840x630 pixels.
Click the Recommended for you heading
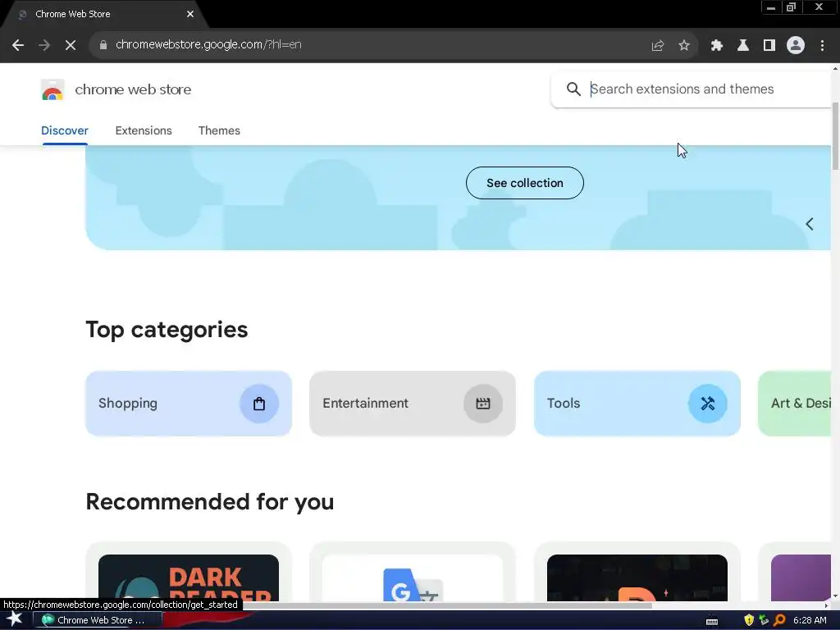pyautogui.click(x=209, y=502)
